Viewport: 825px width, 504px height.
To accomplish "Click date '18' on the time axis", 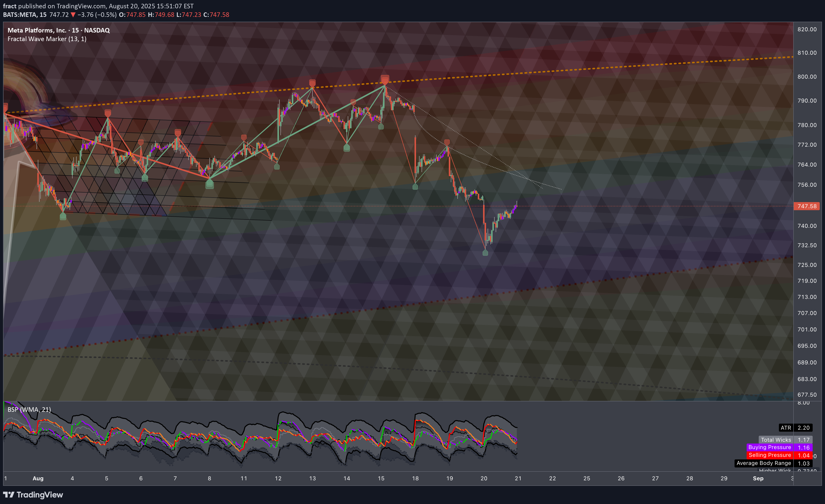I will point(415,479).
